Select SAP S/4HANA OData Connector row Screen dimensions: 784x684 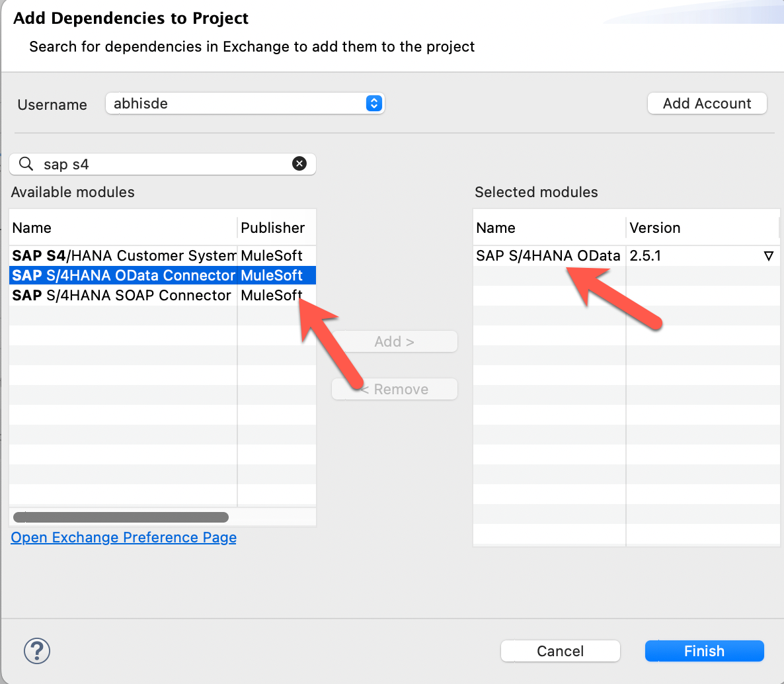click(163, 275)
